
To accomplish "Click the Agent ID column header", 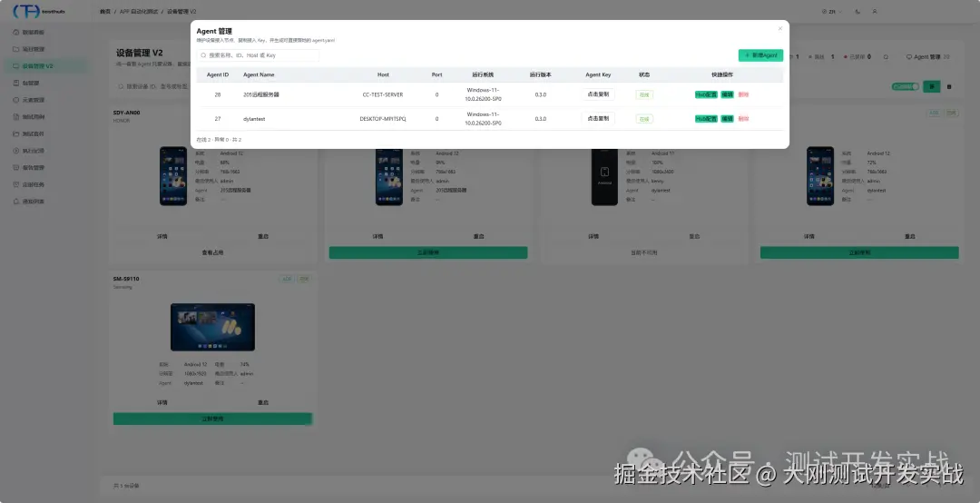I will tap(218, 74).
